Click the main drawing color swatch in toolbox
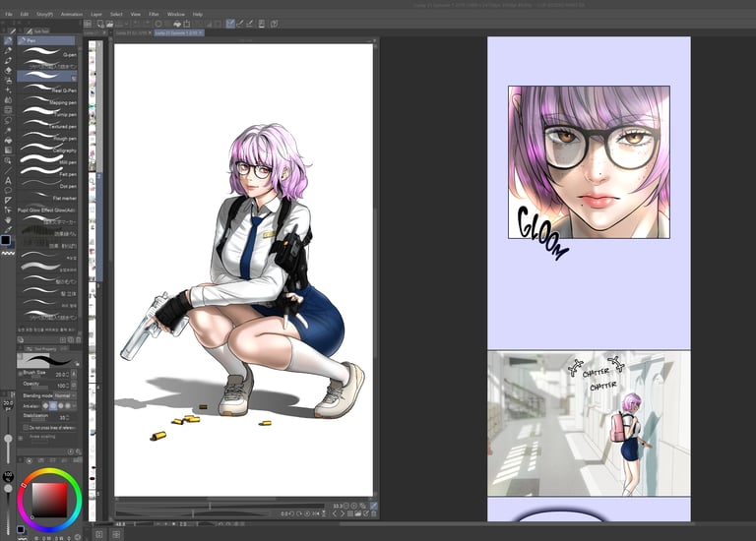The height and width of the screenshot is (541, 756). 5,239
